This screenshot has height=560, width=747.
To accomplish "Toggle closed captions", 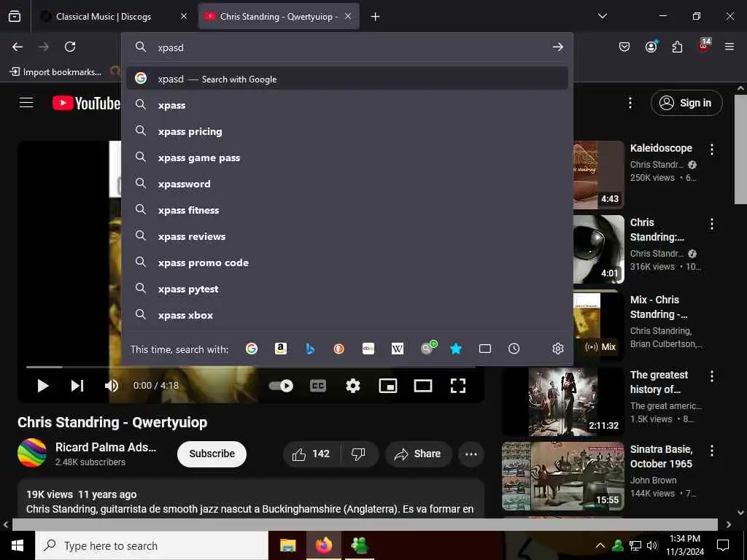I will tap(318, 386).
